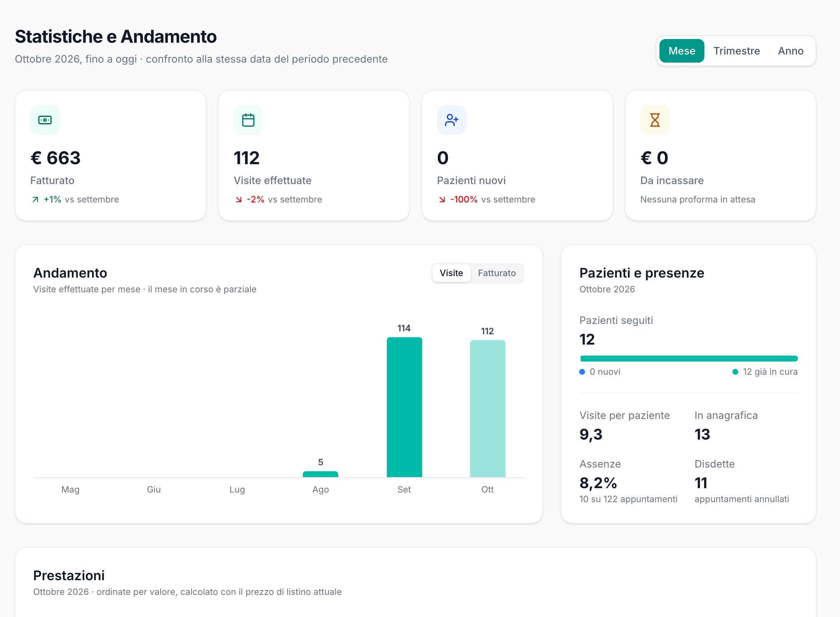Click the teal dot next to 12 già in cura

735,371
